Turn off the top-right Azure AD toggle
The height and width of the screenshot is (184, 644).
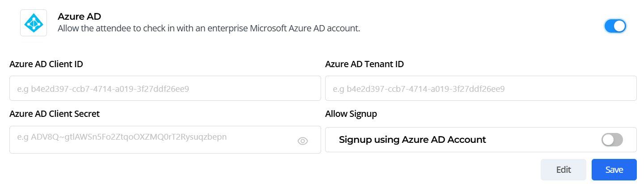coord(615,26)
